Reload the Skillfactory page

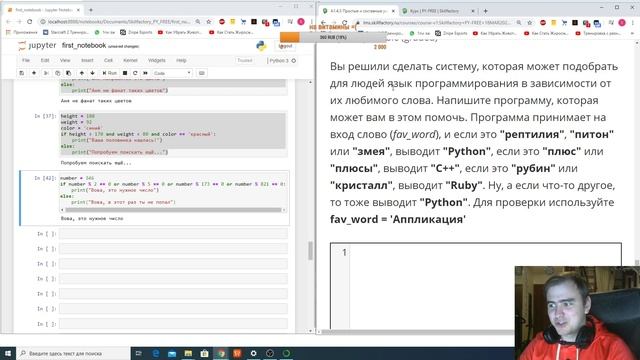click(345, 23)
